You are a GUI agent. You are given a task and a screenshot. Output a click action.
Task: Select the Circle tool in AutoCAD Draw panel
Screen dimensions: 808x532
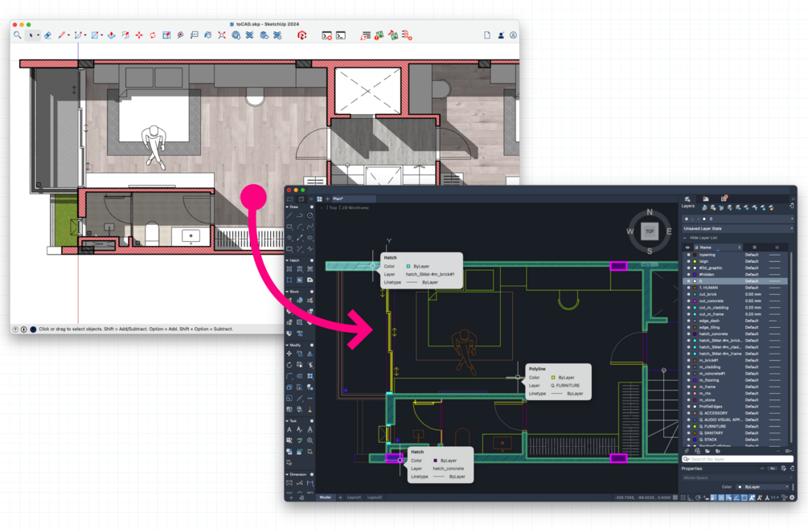[310, 215]
